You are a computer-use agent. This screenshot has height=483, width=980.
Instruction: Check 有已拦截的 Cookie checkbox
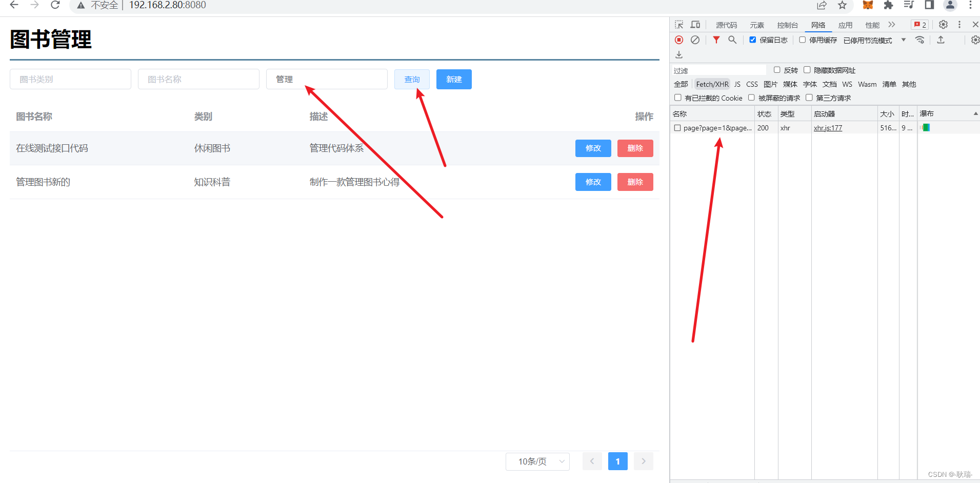click(678, 98)
